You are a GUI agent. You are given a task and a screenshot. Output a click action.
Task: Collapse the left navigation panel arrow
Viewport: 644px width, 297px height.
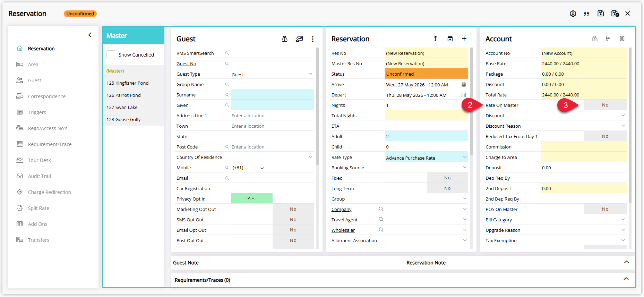pos(90,35)
